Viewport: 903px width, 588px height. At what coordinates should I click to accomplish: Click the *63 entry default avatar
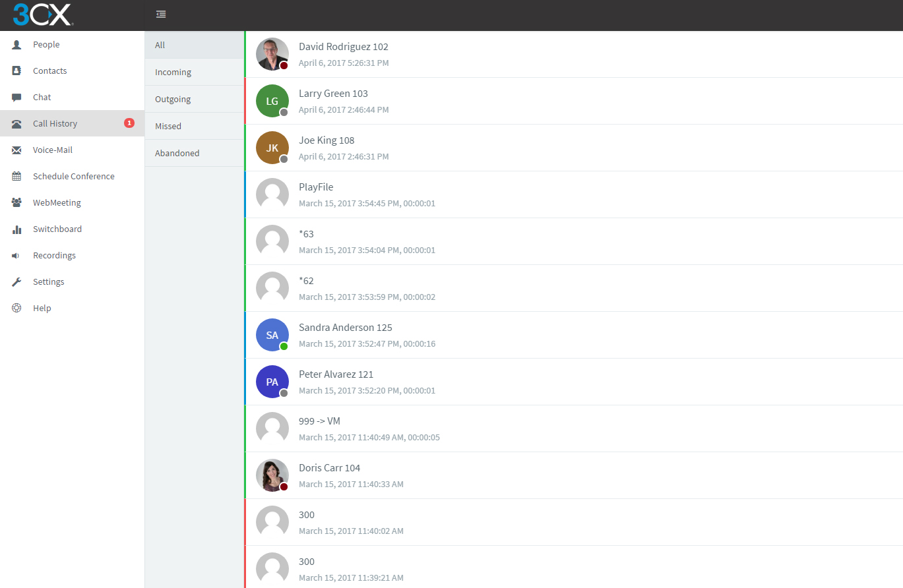pyautogui.click(x=272, y=241)
